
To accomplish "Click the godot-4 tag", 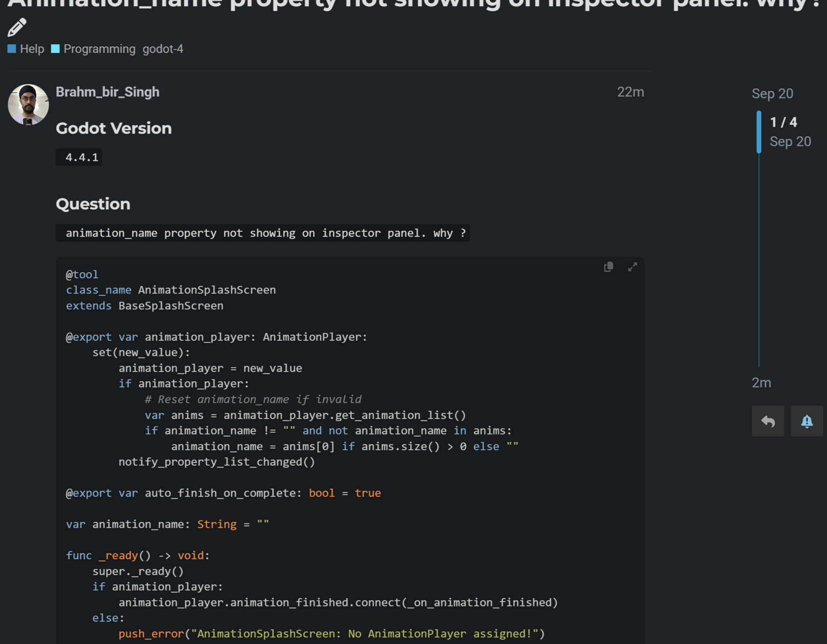I will pos(162,49).
